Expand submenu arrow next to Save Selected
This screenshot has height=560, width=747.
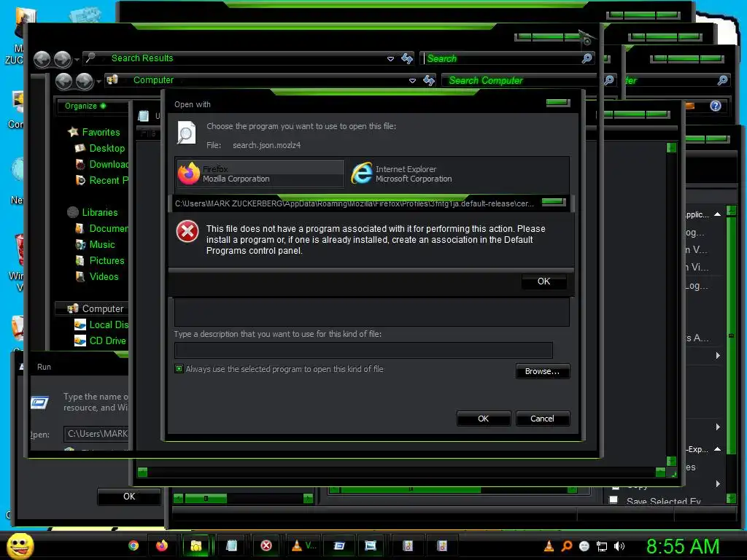718,483
